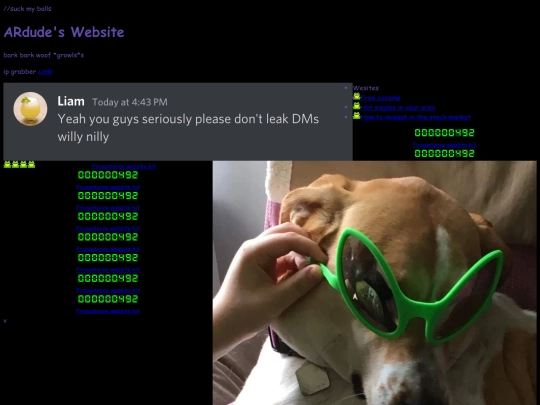Screen dimensions: 540x405
Task: Click the "//suck my balls" comment text
Action: [x=27, y=9]
